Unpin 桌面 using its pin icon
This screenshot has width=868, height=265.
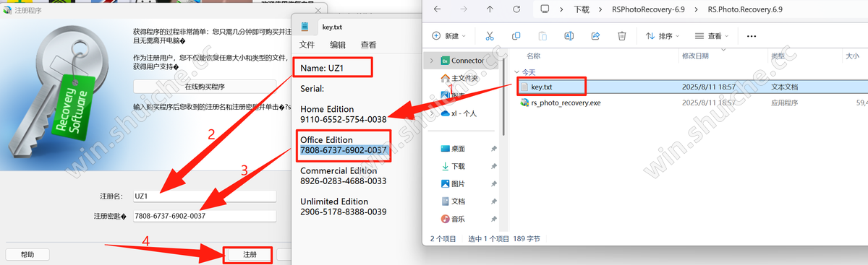[x=493, y=148]
